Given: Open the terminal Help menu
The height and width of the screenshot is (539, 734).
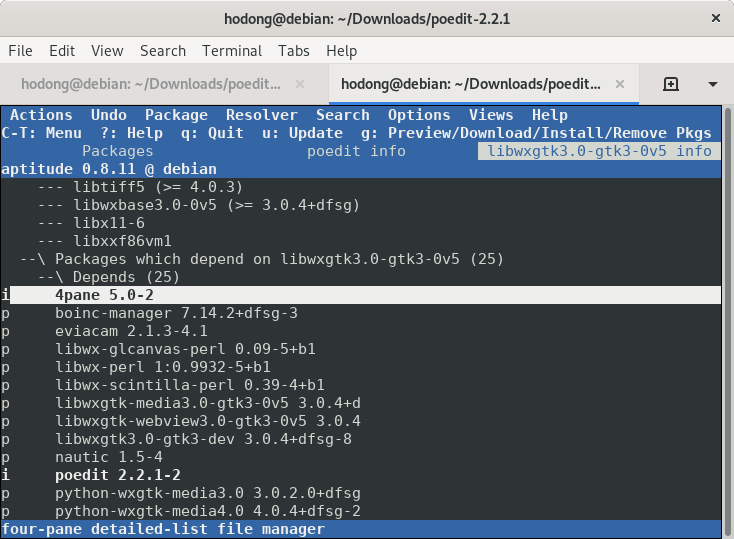Looking at the screenshot, I should click(341, 51).
